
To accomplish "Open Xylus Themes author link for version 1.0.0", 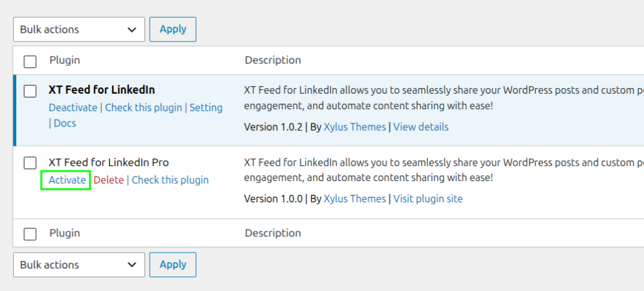I will (355, 199).
